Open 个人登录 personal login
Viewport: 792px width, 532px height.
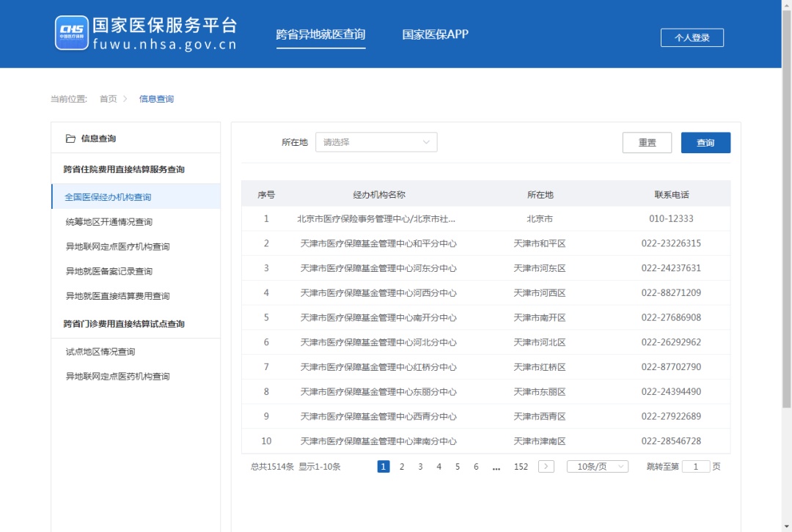[x=692, y=37]
